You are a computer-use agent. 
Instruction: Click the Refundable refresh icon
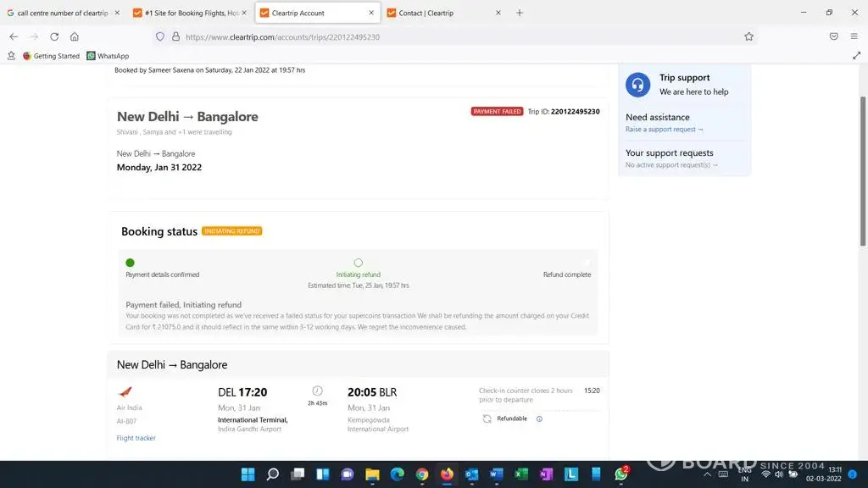(487, 419)
